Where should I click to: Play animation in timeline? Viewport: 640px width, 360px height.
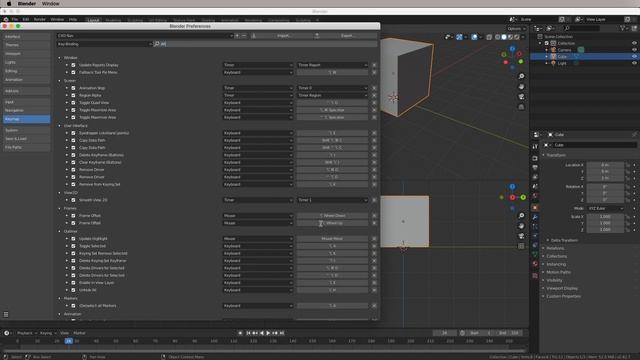pyautogui.click(x=268, y=333)
